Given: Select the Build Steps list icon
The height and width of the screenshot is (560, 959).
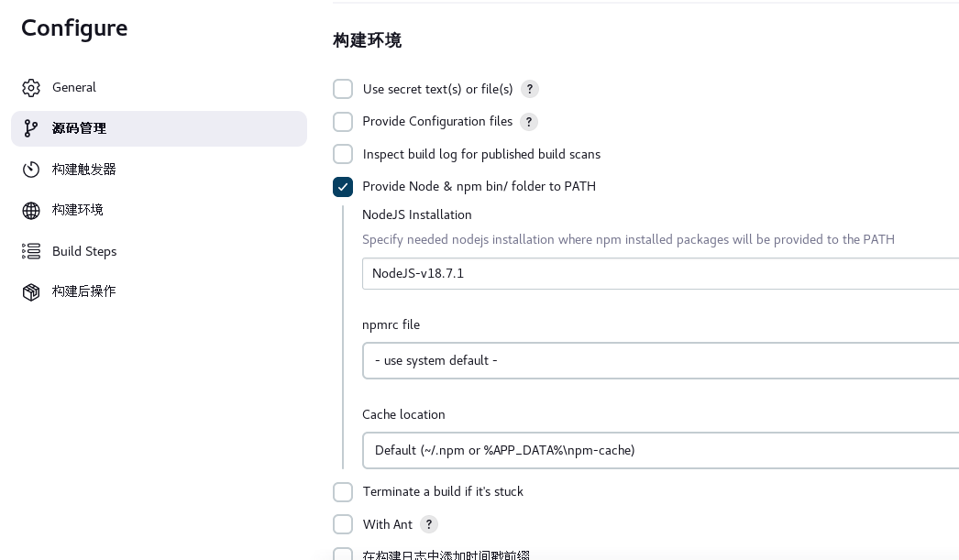Looking at the screenshot, I should (31, 251).
